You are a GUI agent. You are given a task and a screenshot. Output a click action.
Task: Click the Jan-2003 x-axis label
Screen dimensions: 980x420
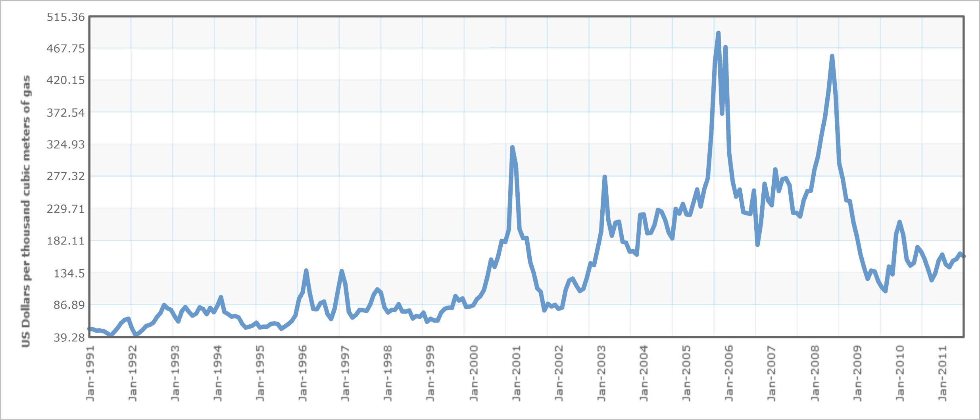point(601,373)
